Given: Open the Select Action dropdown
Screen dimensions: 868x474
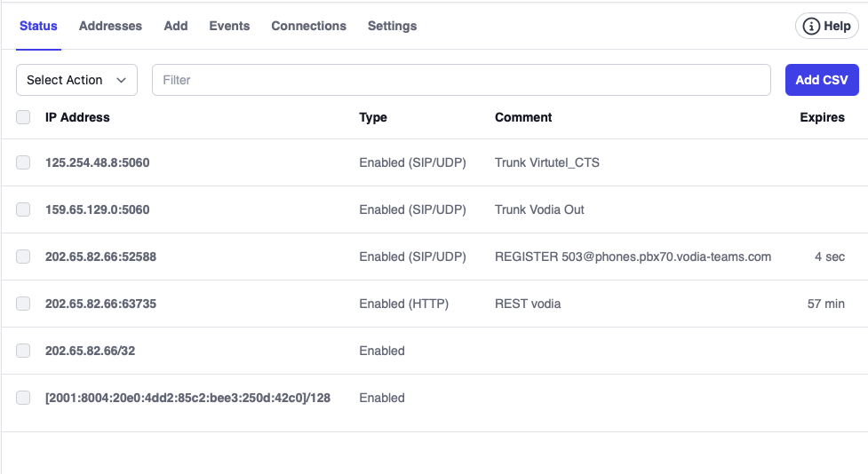Looking at the screenshot, I should pyautogui.click(x=76, y=80).
